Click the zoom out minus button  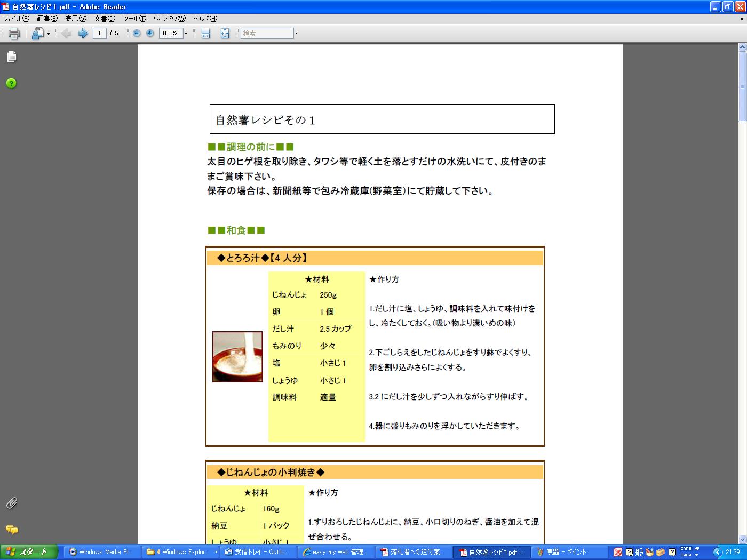137,34
